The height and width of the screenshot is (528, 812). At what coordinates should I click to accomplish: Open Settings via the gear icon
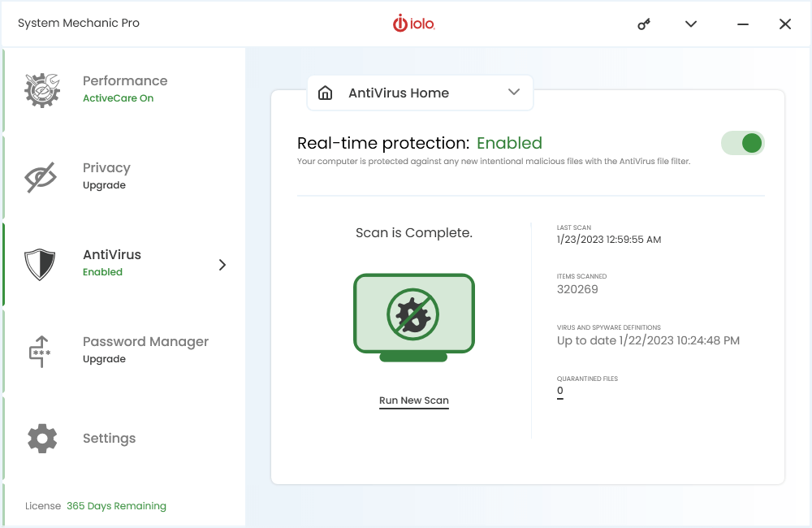click(41, 438)
